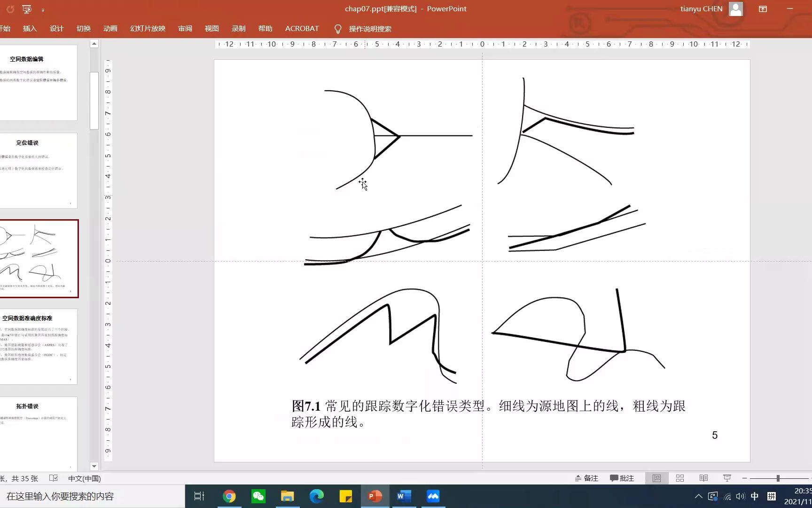Open the ACROBAT ribbon tab

(x=301, y=29)
